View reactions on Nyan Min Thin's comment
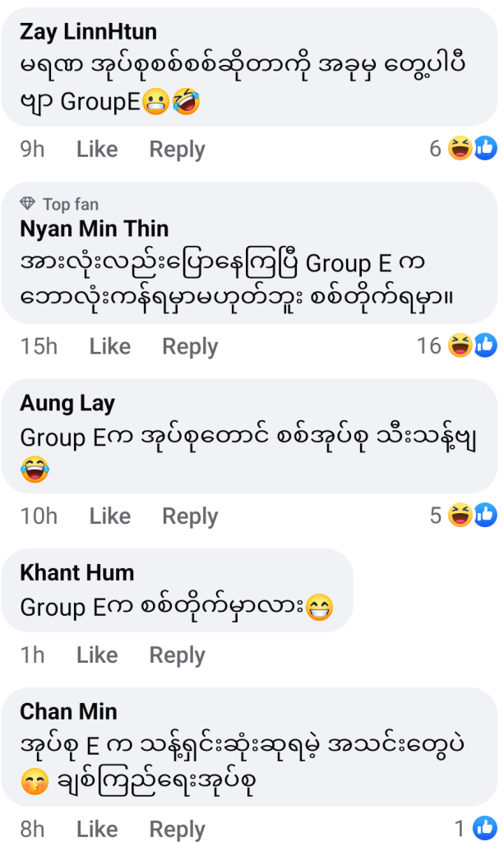Screen dimensions: 504x842 [x=473, y=346]
